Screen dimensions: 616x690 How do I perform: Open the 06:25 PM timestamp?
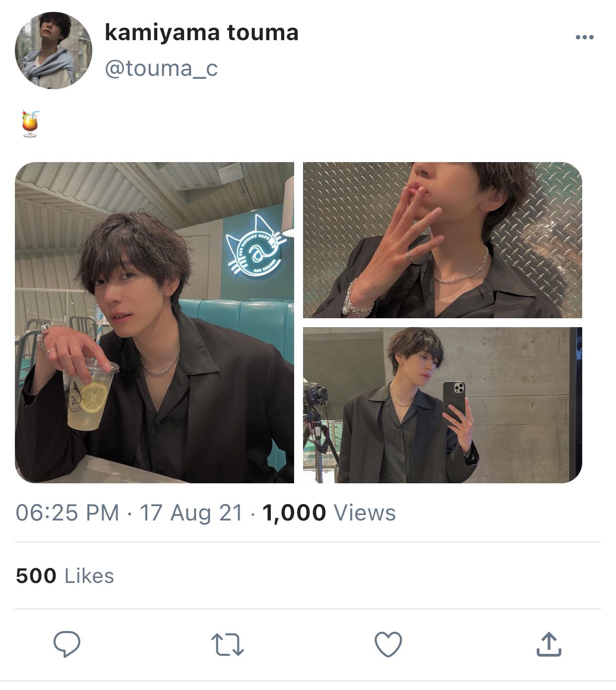(x=67, y=513)
